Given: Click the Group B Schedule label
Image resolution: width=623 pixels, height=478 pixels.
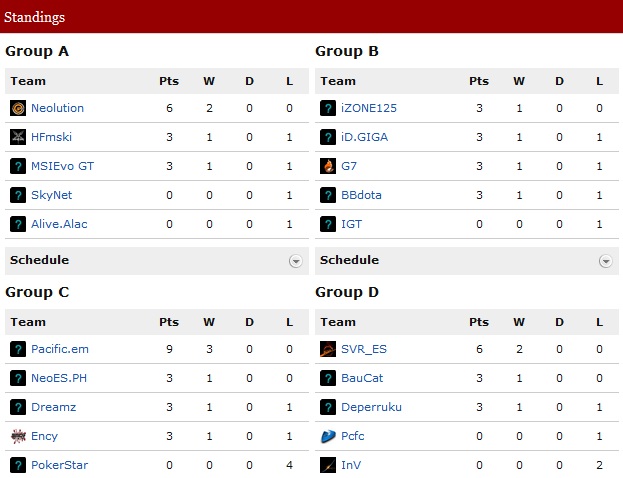Looking at the screenshot, I should [349, 260].
